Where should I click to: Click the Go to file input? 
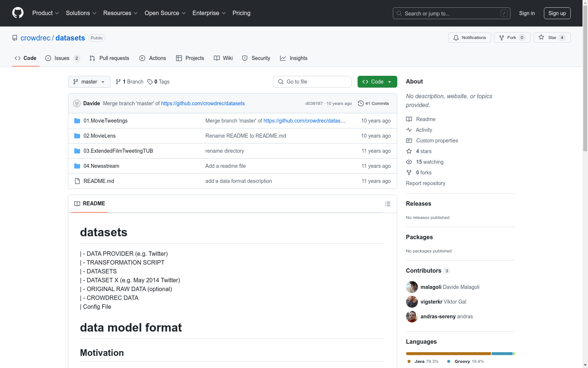312,82
